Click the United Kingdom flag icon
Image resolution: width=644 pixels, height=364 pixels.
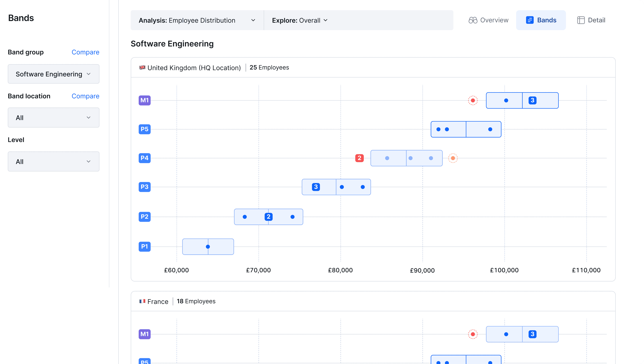click(142, 67)
